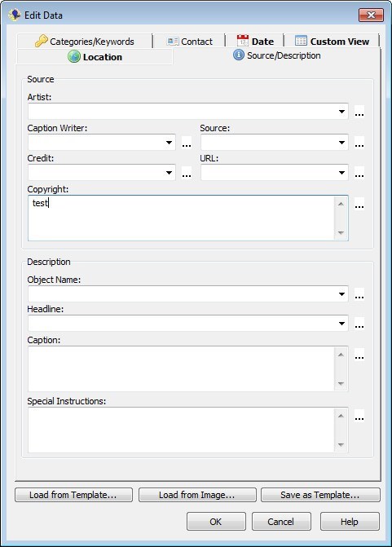This screenshot has height=547, width=392.
Task: Click the Edit Data title bar app icon
Action: coord(15,15)
